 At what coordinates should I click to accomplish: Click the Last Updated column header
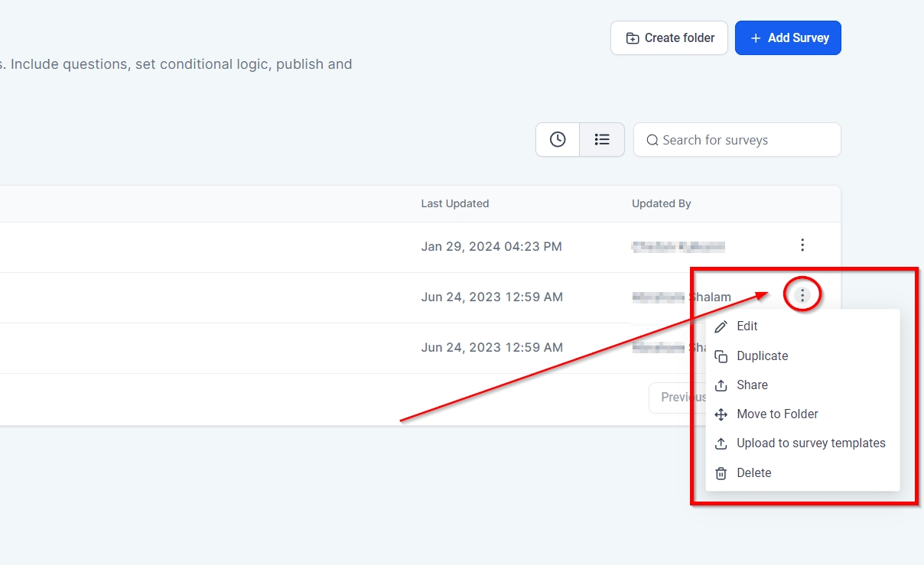coord(454,203)
